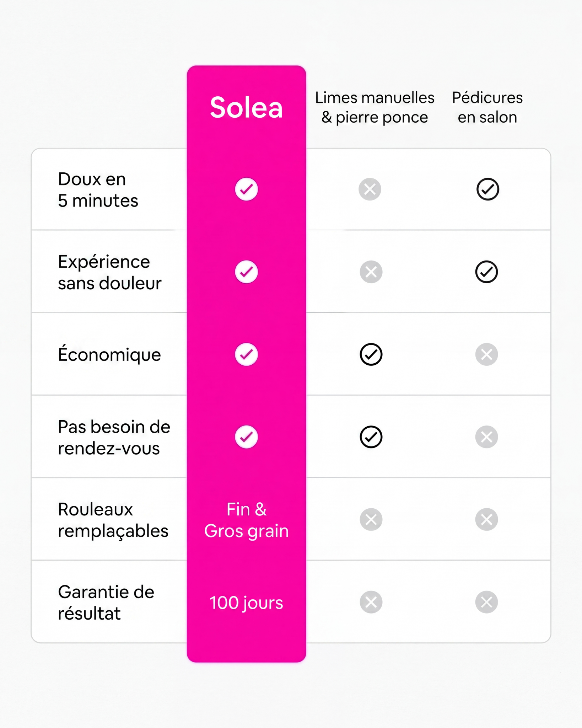The height and width of the screenshot is (728, 582).
Task: Click Solea checkmark for Pas besoin de rendez-vous
Action: (x=246, y=437)
